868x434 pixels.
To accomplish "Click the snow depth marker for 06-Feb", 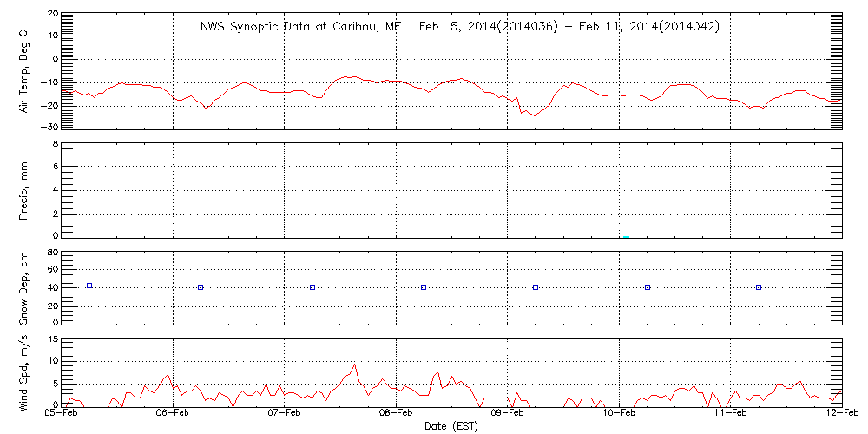I will click(201, 287).
